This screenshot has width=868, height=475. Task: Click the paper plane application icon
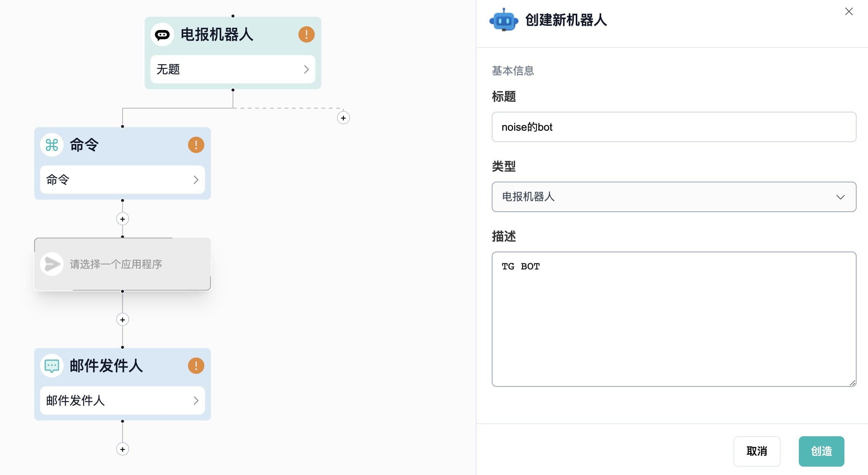(x=52, y=264)
